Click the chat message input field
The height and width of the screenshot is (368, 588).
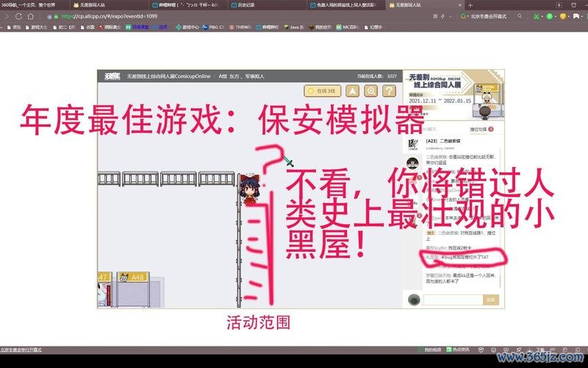(x=453, y=300)
